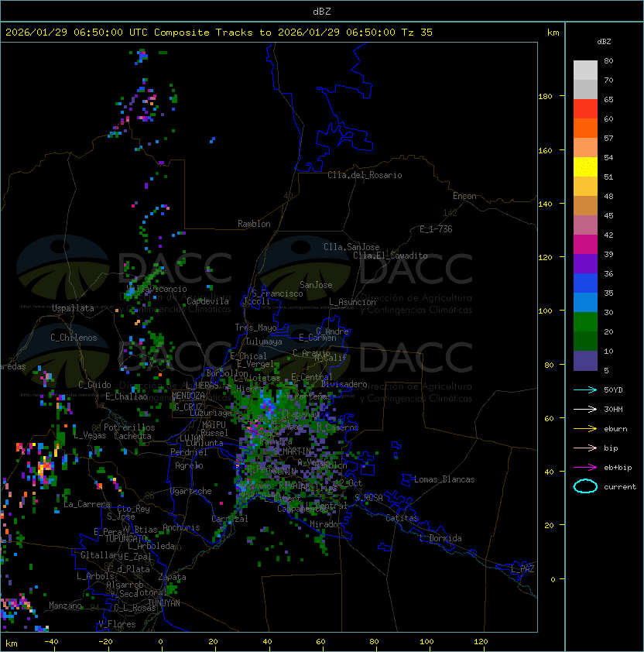Click the 'G_CRUZ' city label

pyautogui.click(x=188, y=407)
